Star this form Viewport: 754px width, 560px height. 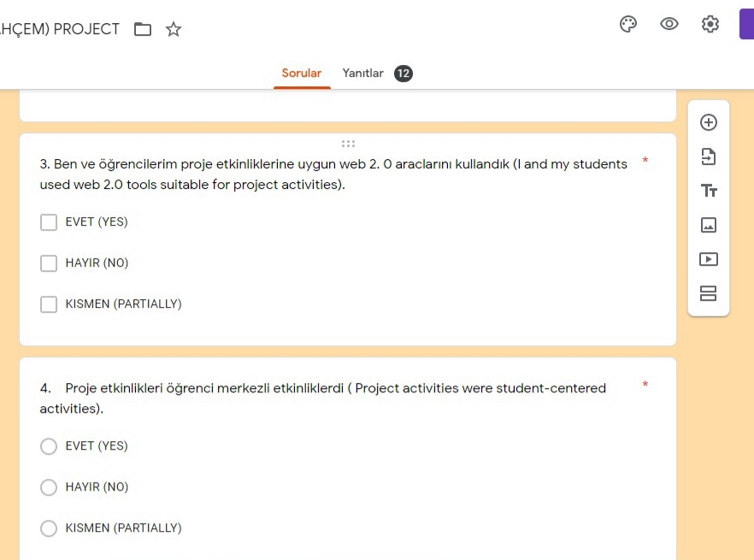[x=174, y=30]
